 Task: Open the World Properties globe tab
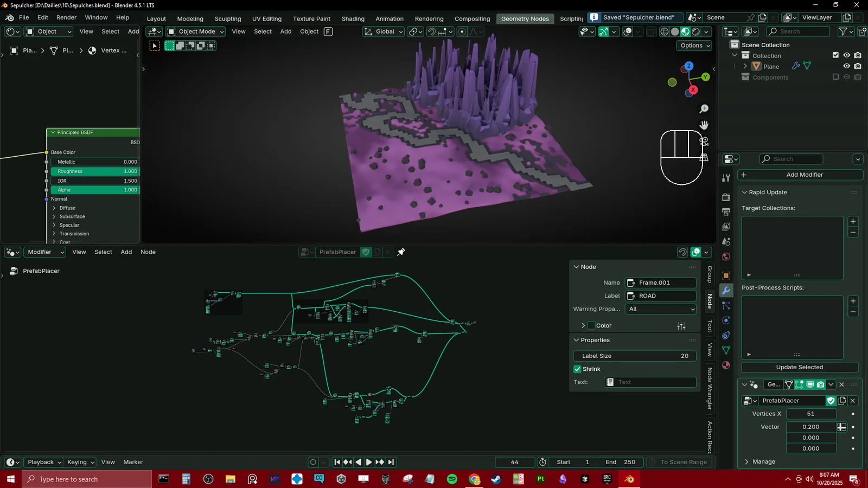(726, 255)
